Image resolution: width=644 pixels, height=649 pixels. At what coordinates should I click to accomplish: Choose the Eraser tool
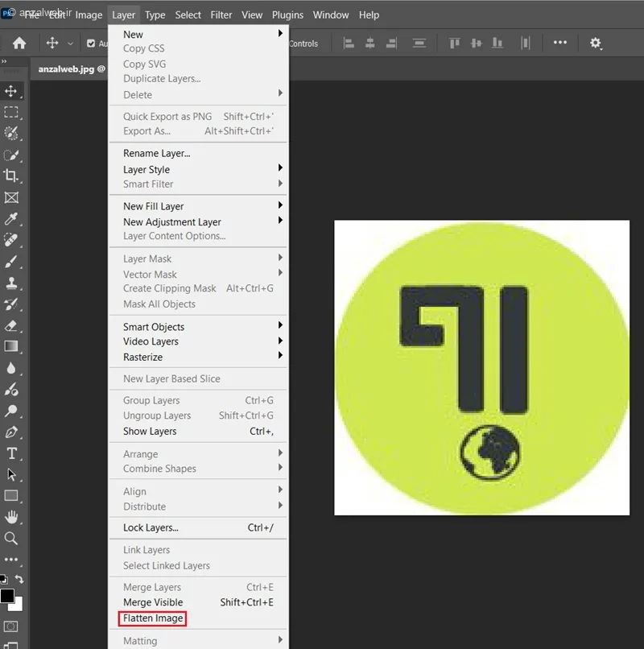pos(11,326)
